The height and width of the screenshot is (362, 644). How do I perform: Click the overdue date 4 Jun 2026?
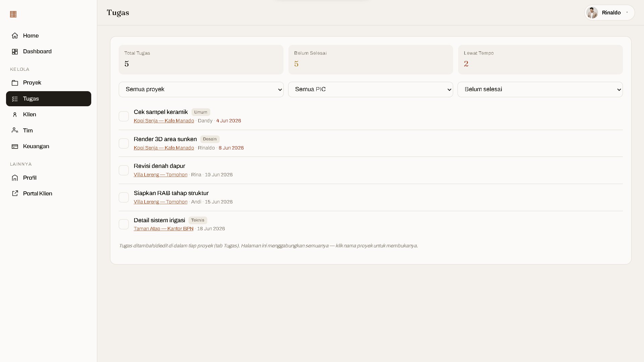(228, 121)
